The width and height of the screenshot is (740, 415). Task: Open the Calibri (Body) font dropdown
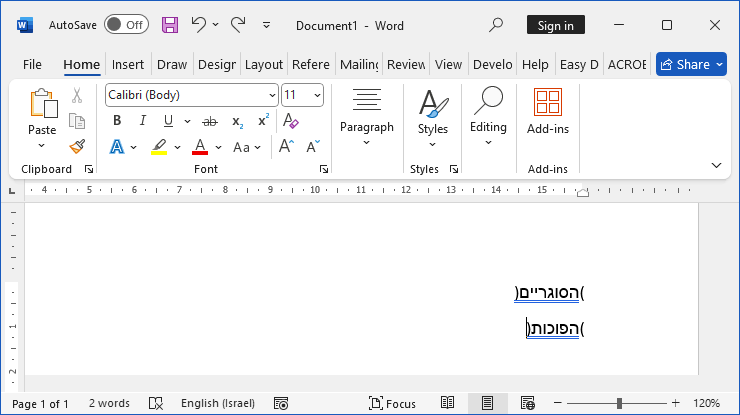point(272,95)
